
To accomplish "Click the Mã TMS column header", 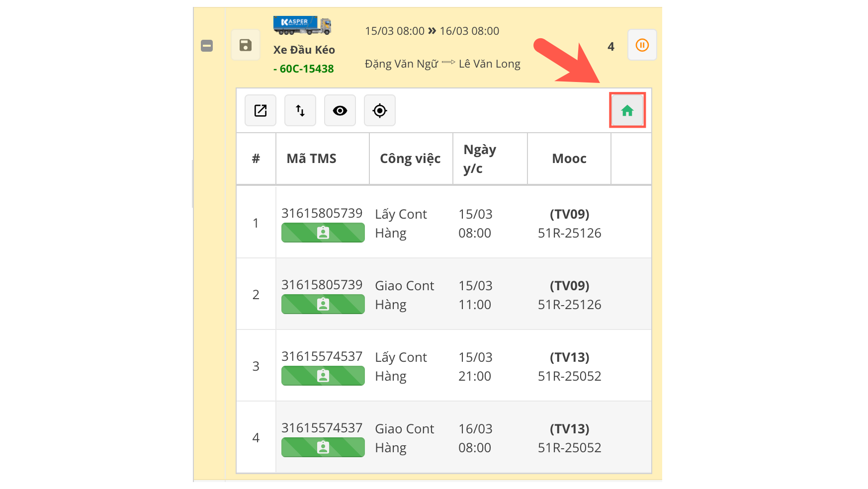I will tap(312, 159).
